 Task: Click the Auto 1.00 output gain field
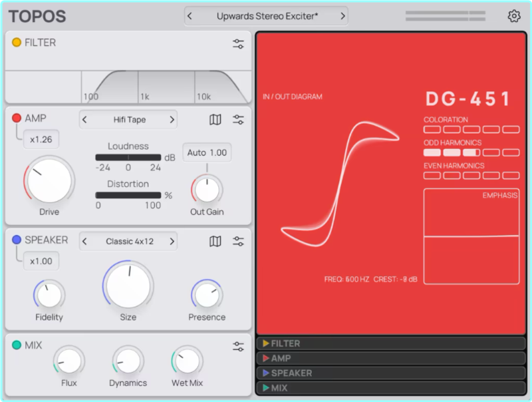coord(207,153)
